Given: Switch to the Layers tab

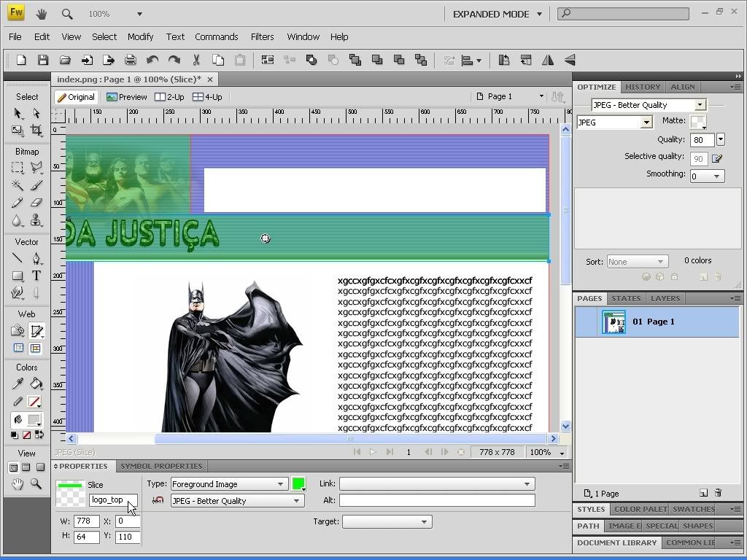Looking at the screenshot, I should point(665,298).
